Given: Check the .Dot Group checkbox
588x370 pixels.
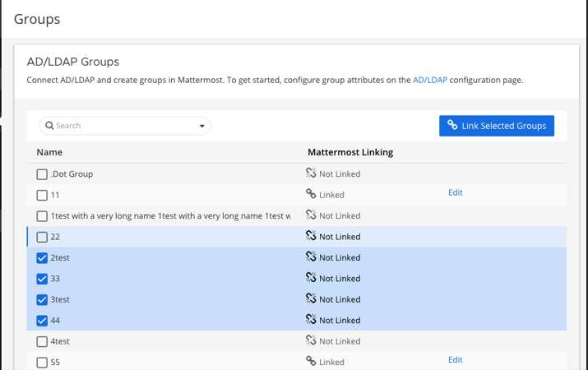Looking at the screenshot, I should tap(42, 174).
